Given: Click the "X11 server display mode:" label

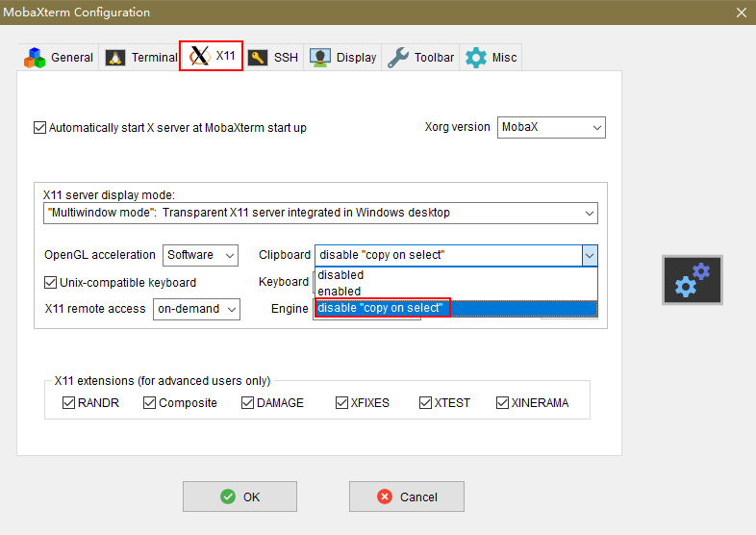Looking at the screenshot, I should tap(109, 195).
